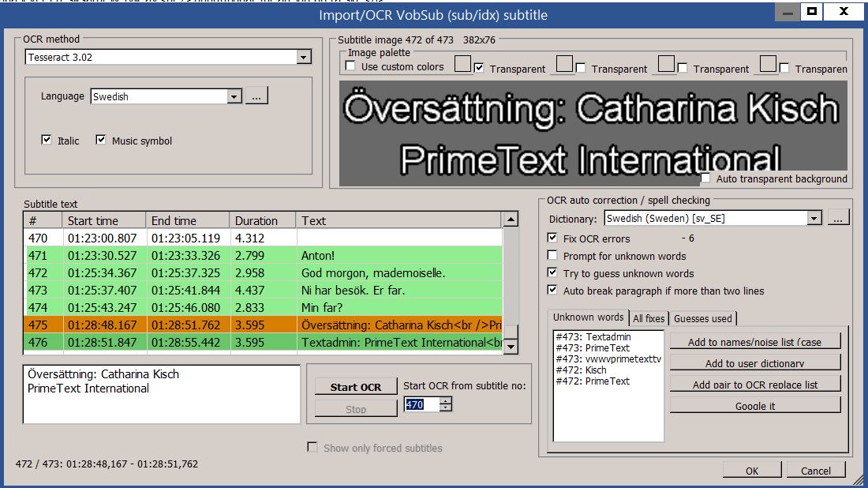Click Add to user dictionary button
This screenshot has height=488, width=868.
pyautogui.click(x=755, y=362)
